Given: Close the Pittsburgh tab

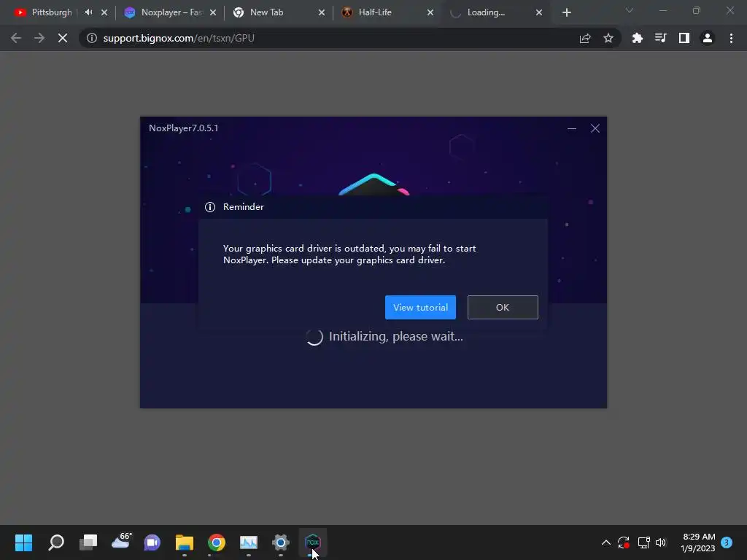Looking at the screenshot, I should tap(104, 12).
